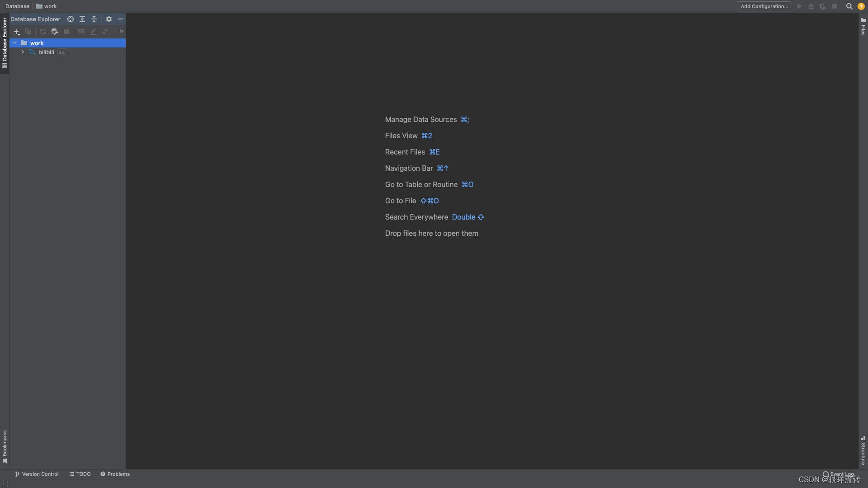Image resolution: width=868 pixels, height=488 pixels.
Task: Click the Stop icon in the top toolbar
Action: point(835,6)
